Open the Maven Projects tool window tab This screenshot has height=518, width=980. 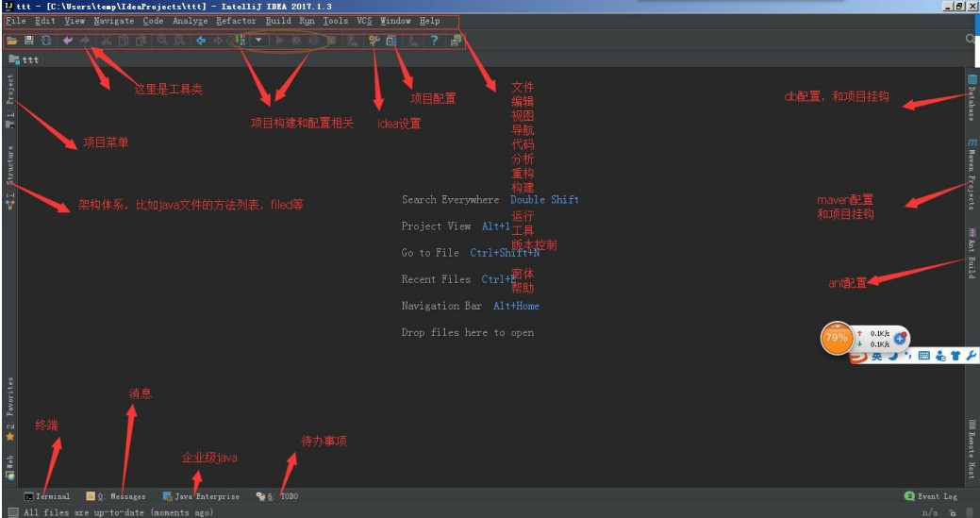(x=972, y=175)
